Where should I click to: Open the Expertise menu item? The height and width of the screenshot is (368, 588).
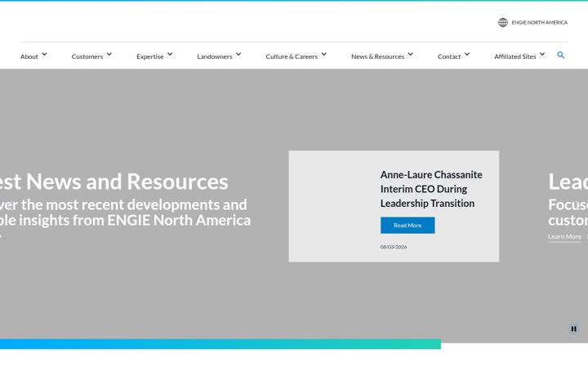[150, 56]
